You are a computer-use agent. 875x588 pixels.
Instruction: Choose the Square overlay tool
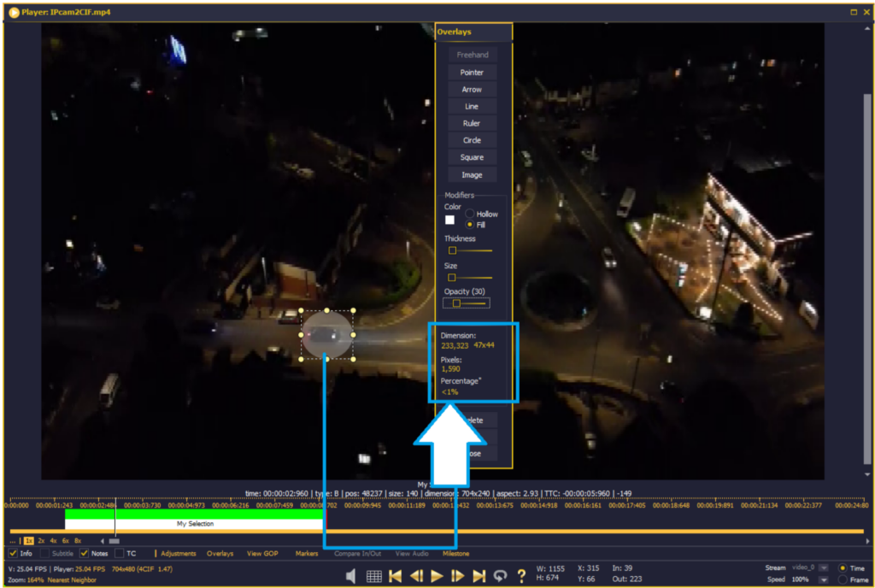[472, 157]
